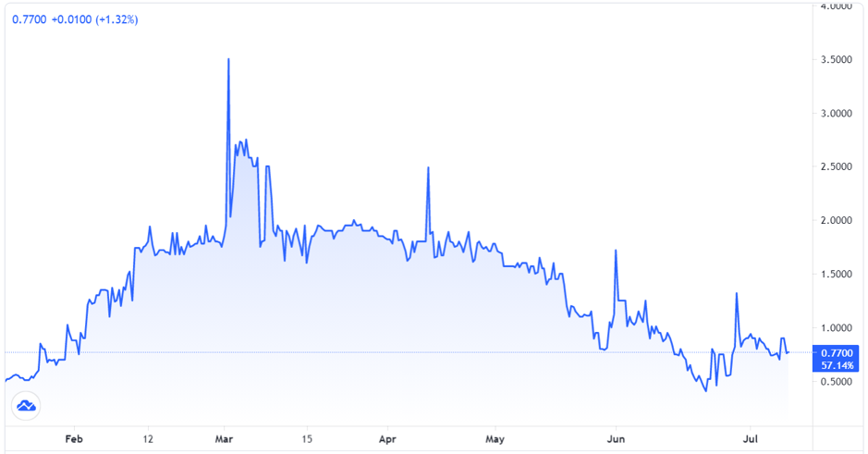The image size is (868, 454).
Task: Click the 1.0000 price scale value
Action: [x=836, y=328]
